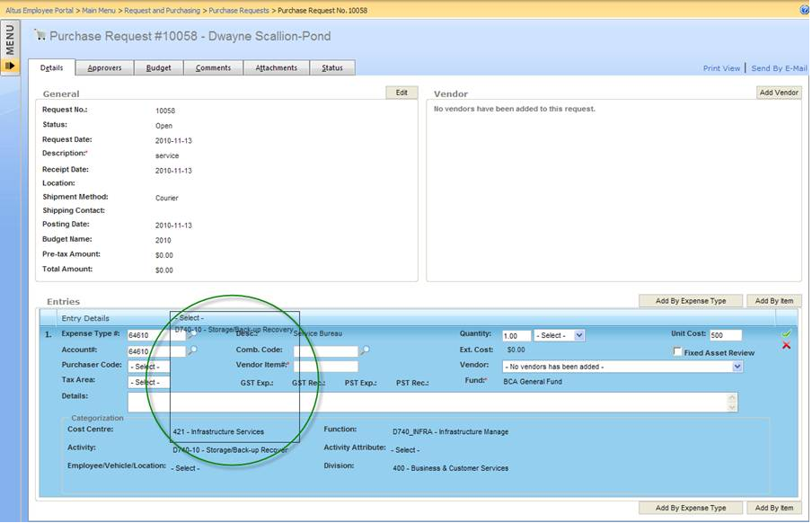Open the Tax Area dropdown

148,383
